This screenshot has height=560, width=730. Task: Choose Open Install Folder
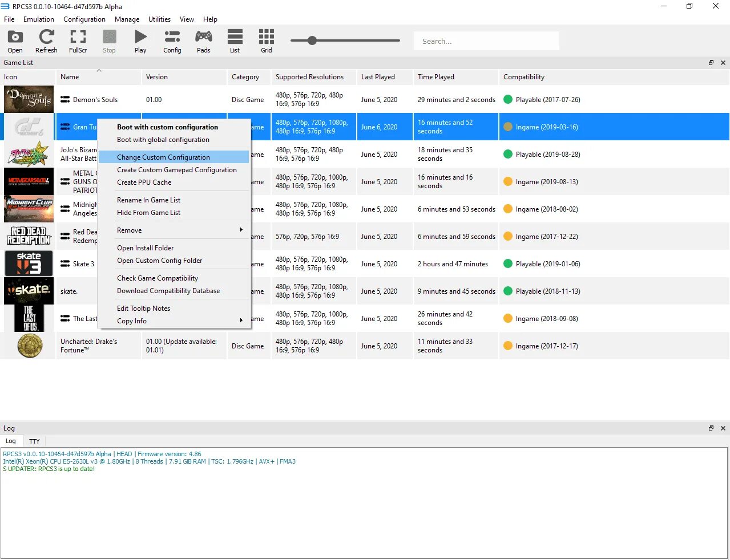tap(174, 248)
